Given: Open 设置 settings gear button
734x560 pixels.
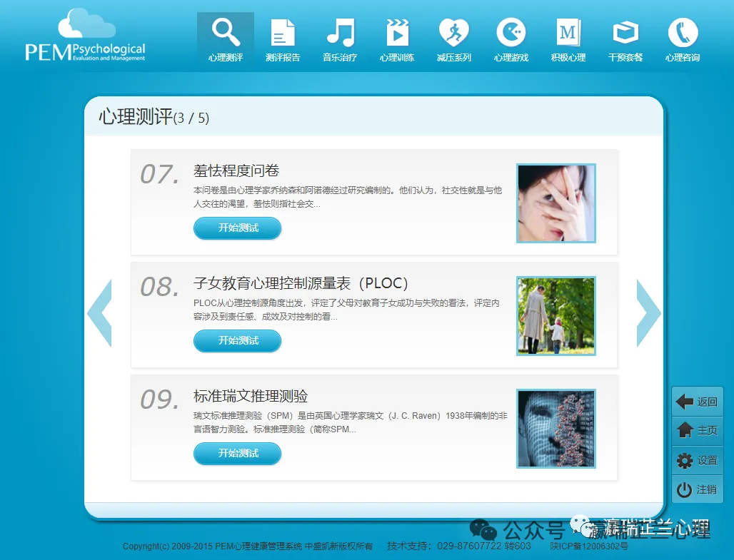Looking at the screenshot, I should coord(698,461).
